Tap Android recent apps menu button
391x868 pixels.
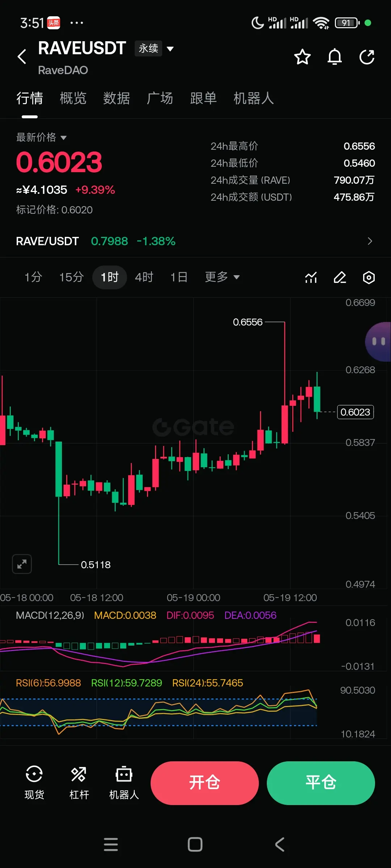coord(111,844)
